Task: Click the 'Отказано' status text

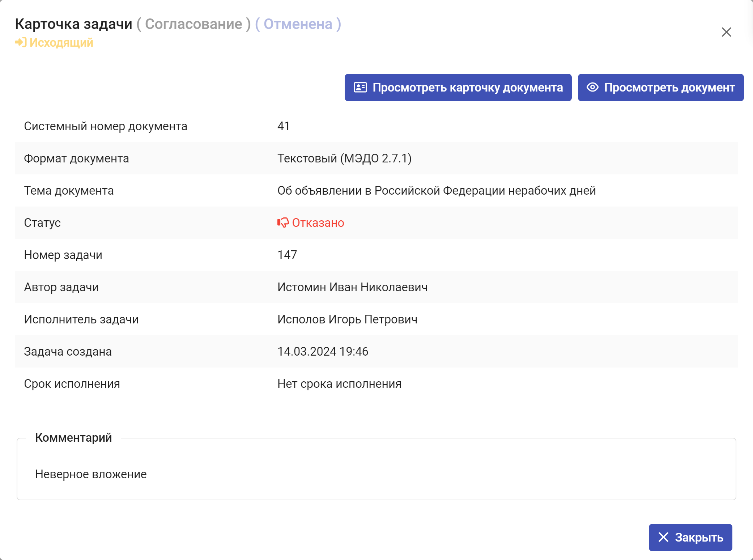Action: point(318,223)
